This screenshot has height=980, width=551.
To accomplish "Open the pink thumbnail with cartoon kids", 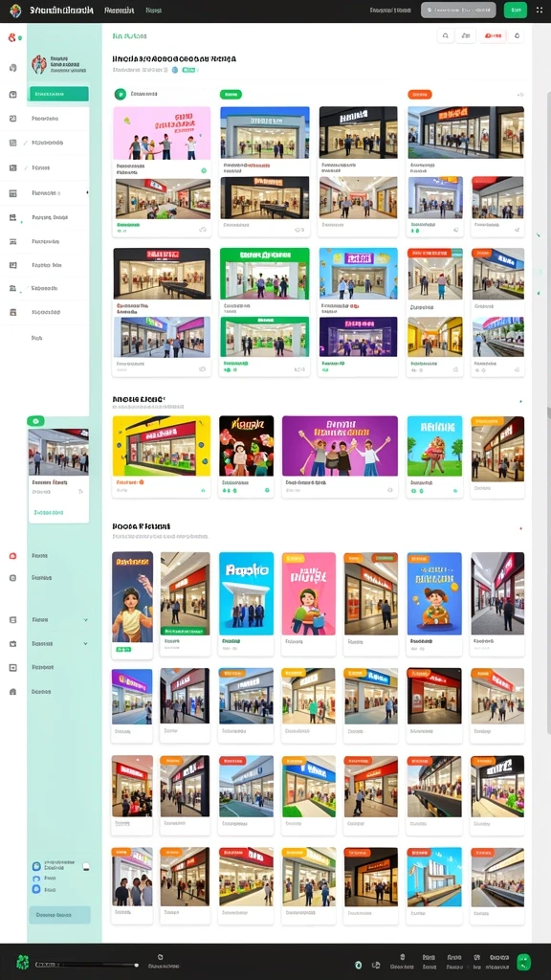I will click(162, 133).
